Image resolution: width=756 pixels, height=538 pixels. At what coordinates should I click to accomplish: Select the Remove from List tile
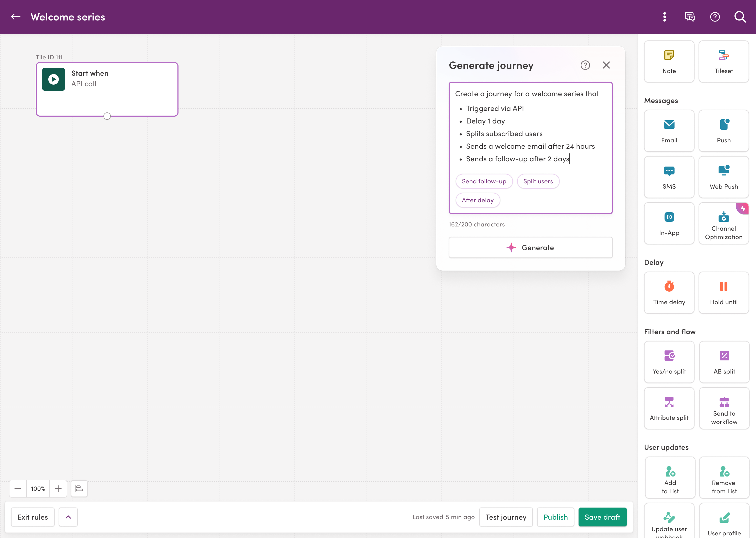pos(724,478)
